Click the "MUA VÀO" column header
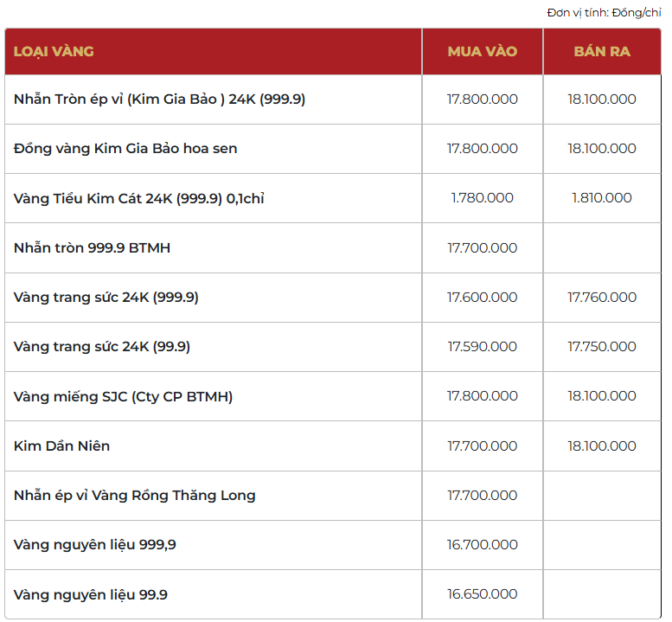672x622 pixels. pyautogui.click(x=482, y=51)
